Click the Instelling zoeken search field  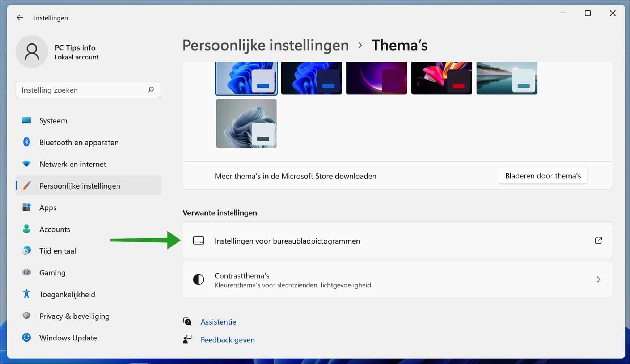click(x=88, y=90)
